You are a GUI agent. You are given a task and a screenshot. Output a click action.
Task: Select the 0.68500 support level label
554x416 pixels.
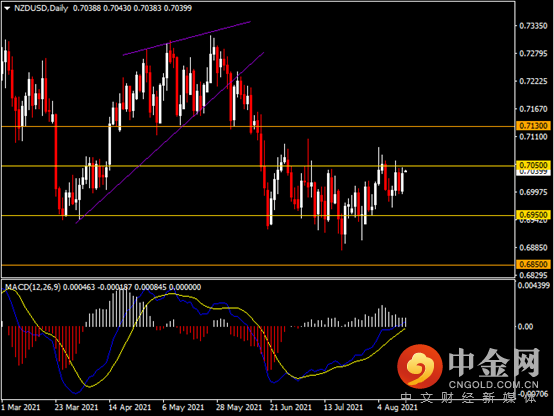click(x=534, y=264)
